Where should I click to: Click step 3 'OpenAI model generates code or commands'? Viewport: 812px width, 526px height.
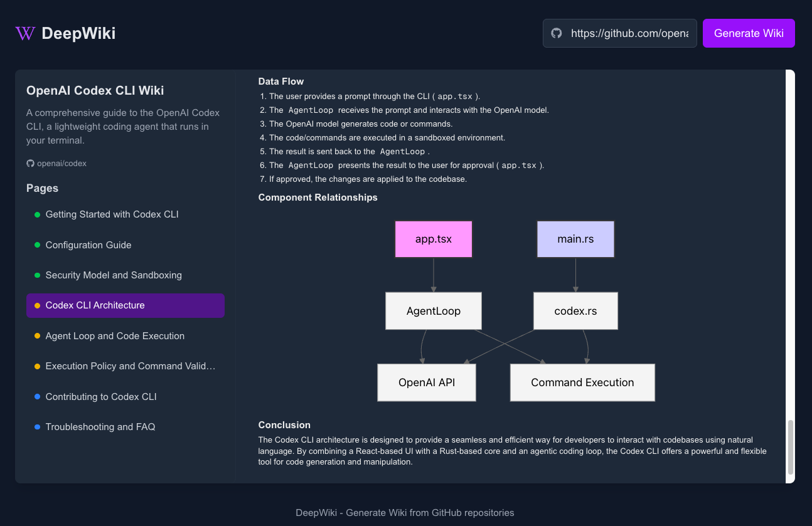pyautogui.click(x=361, y=124)
